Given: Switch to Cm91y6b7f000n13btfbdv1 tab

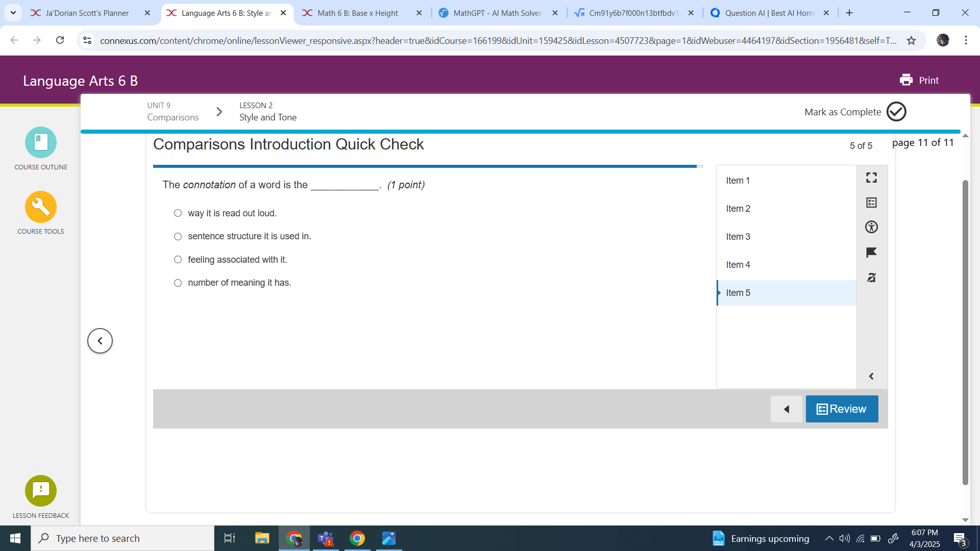Looking at the screenshot, I should point(633,13).
